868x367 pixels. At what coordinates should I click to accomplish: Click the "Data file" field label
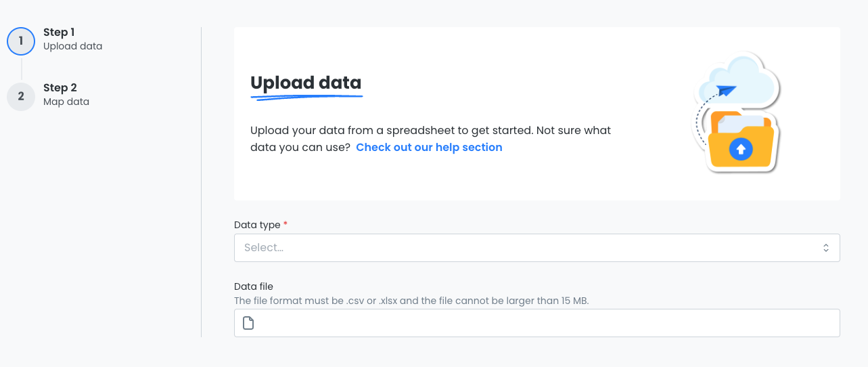coord(253,286)
